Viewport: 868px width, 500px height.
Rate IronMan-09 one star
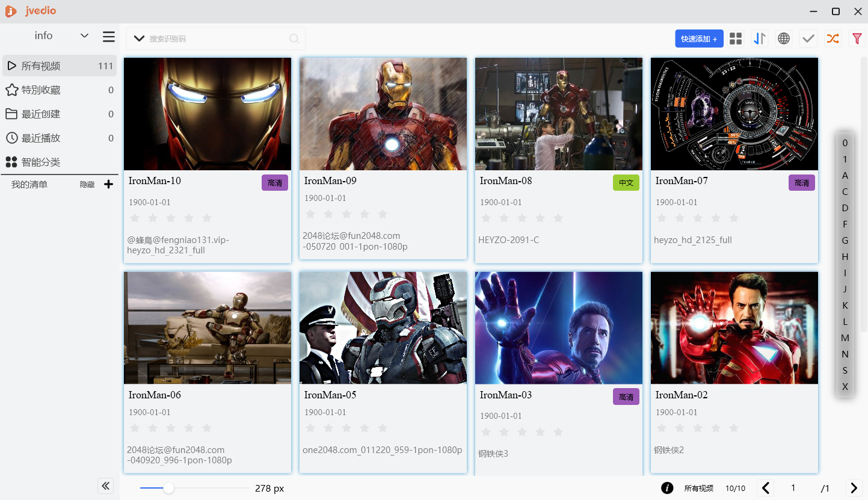pyautogui.click(x=310, y=214)
